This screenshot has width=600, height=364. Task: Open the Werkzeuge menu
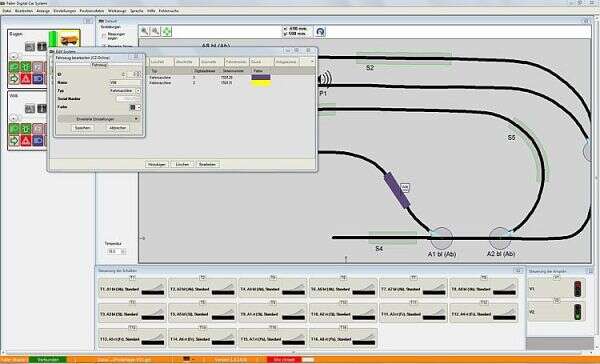coord(117,11)
